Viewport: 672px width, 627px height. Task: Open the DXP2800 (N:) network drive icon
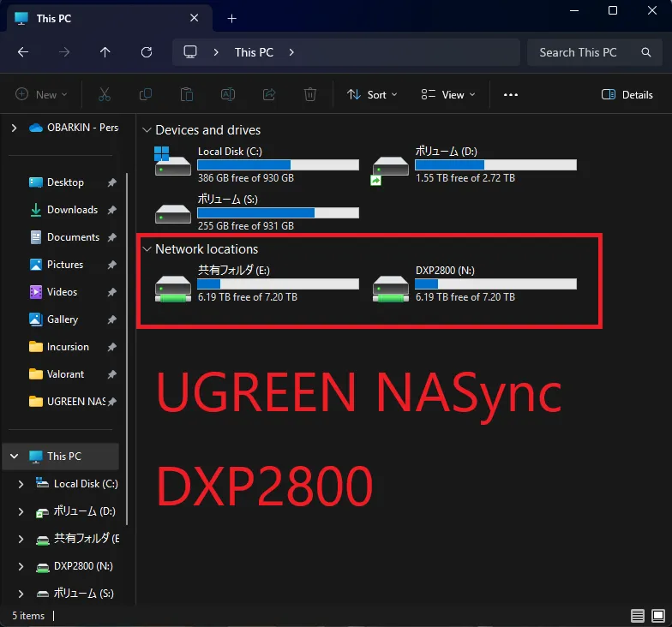click(x=391, y=289)
